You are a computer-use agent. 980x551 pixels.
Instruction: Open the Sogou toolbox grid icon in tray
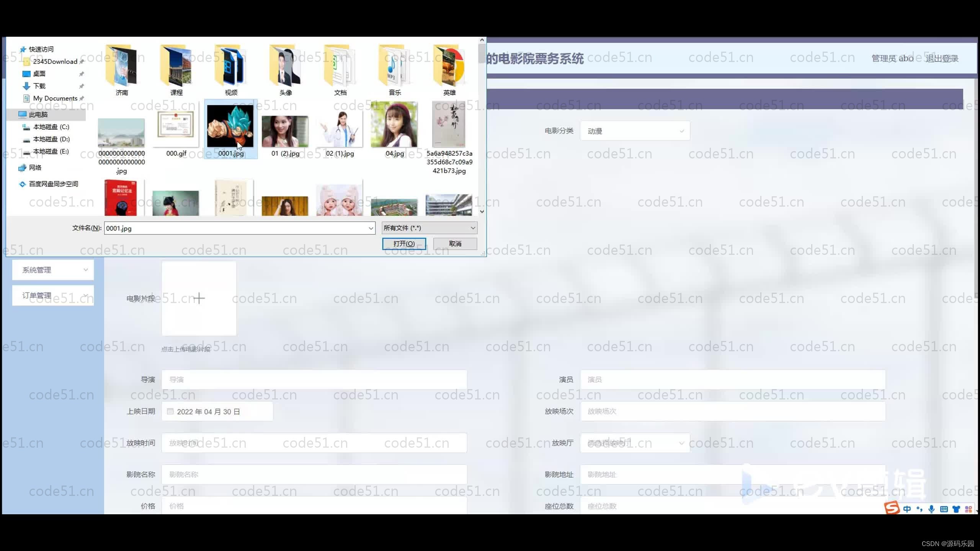pos(969,509)
